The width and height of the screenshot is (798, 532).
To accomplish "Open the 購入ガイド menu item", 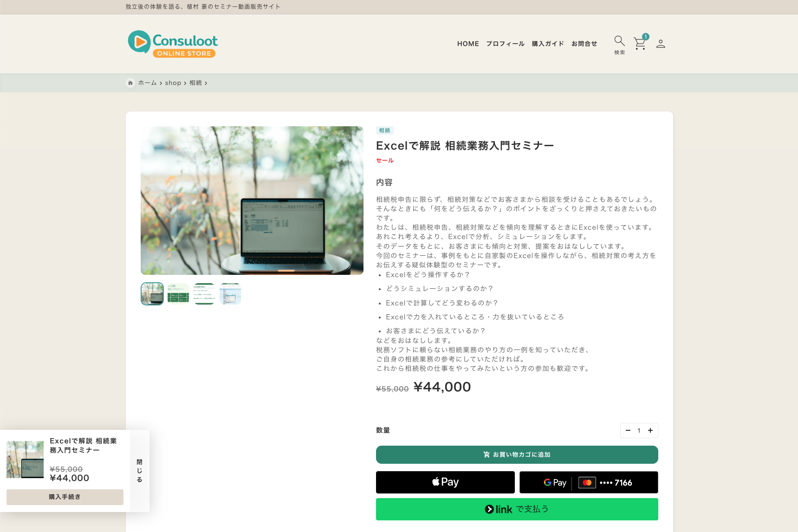I will [x=548, y=44].
